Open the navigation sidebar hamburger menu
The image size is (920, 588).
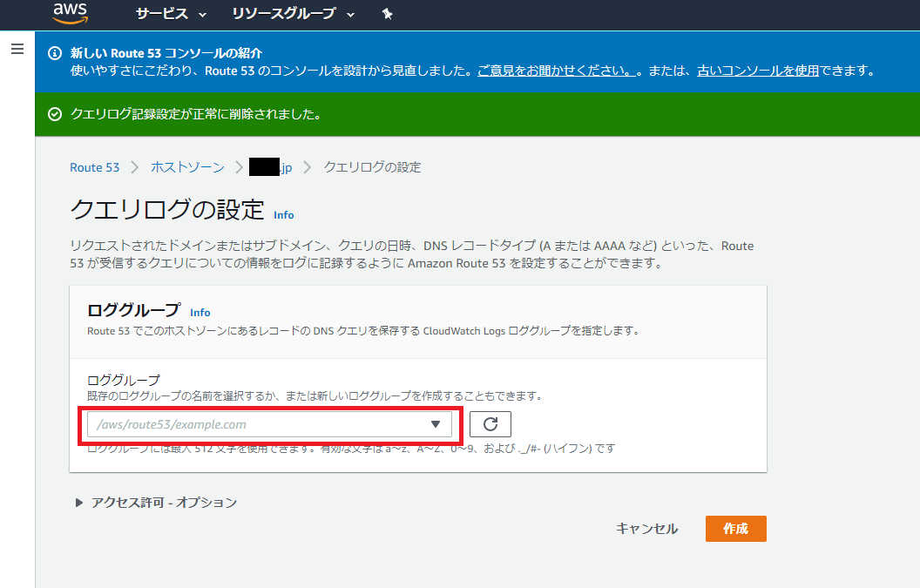tap(17, 49)
